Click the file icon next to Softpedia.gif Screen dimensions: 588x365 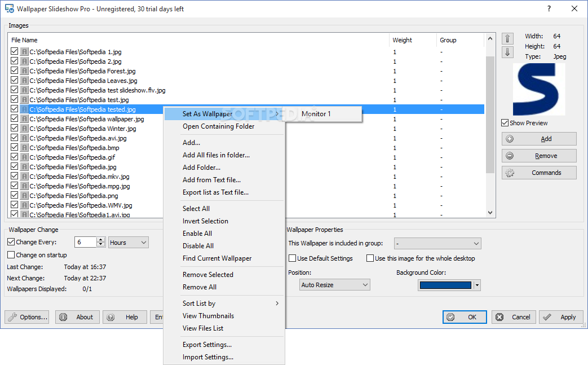24,157
